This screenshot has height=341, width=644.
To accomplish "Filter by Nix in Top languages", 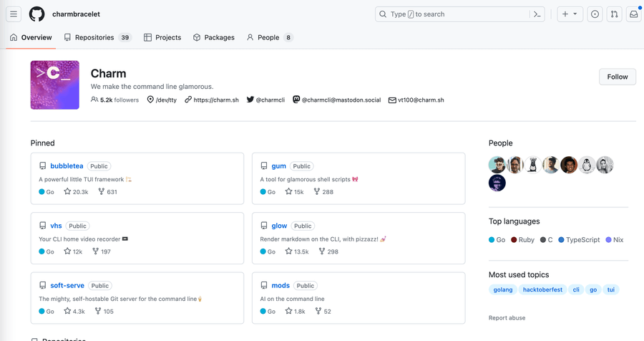I will tap(615, 240).
